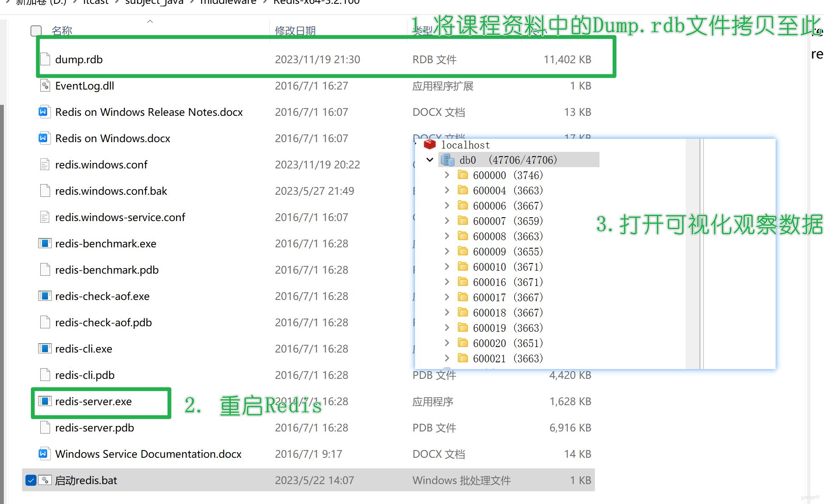Click the redis-check-aof.pdb file icon
The width and height of the screenshot is (824, 504).
point(45,322)
